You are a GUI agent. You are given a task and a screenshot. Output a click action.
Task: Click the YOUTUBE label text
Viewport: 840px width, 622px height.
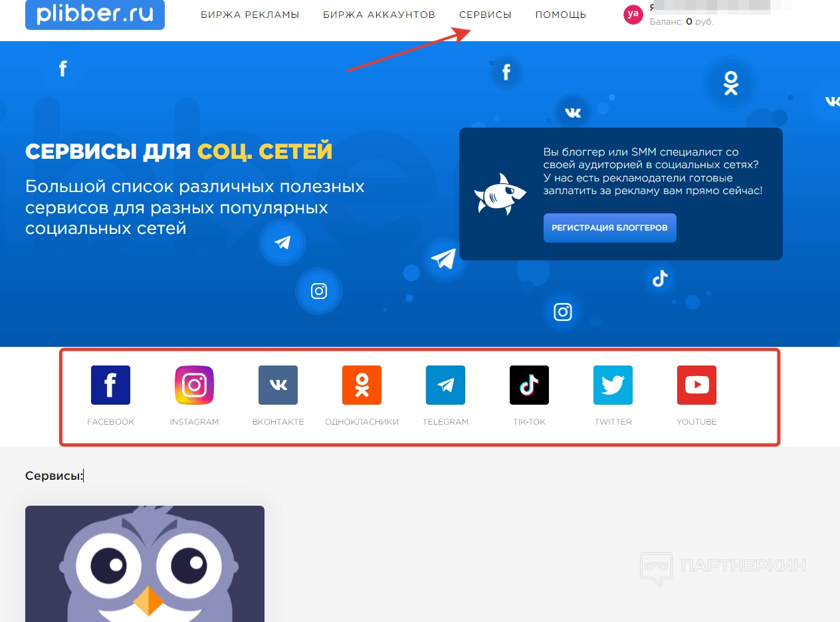click(x=696, y=422)
